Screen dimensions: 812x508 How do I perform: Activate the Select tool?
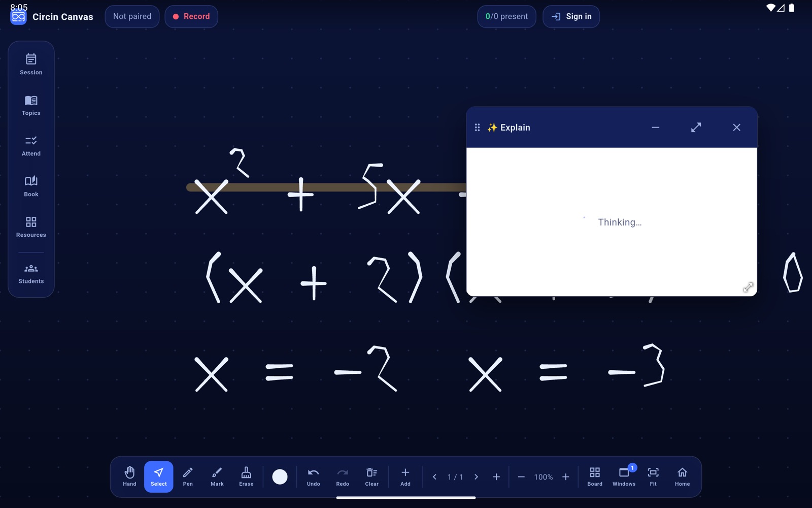pos(158,477)
